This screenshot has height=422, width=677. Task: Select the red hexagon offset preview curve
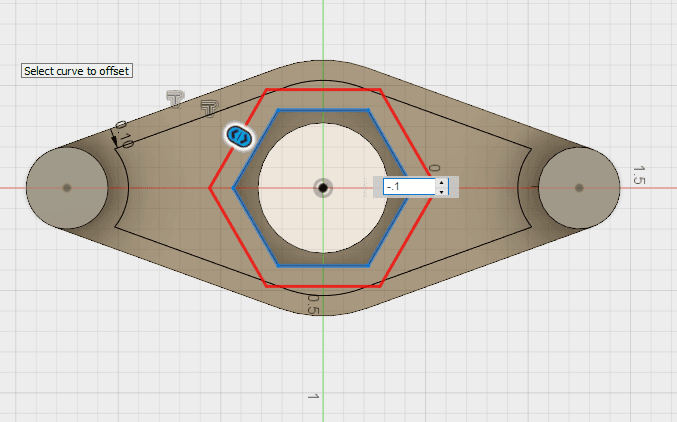(x=407, y=139)
